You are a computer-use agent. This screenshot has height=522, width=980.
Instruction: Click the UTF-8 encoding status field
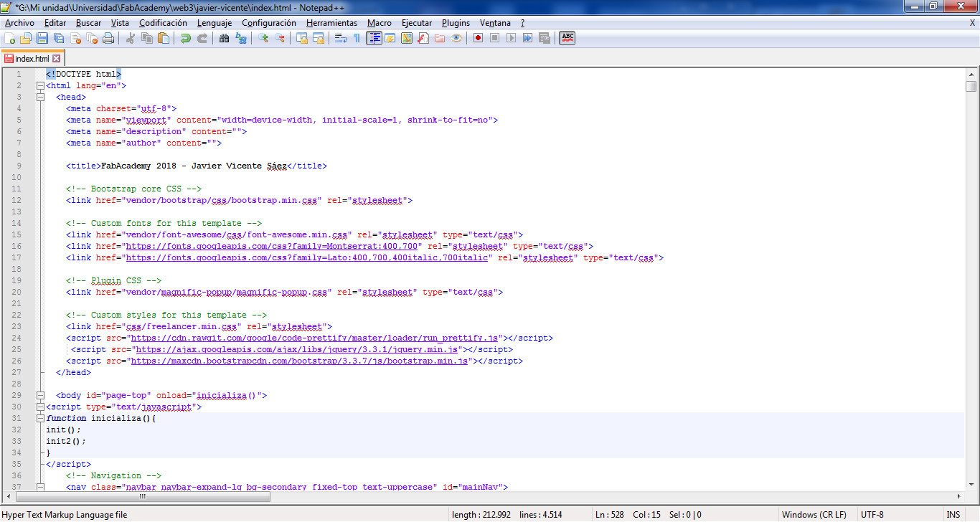point(872,515)
